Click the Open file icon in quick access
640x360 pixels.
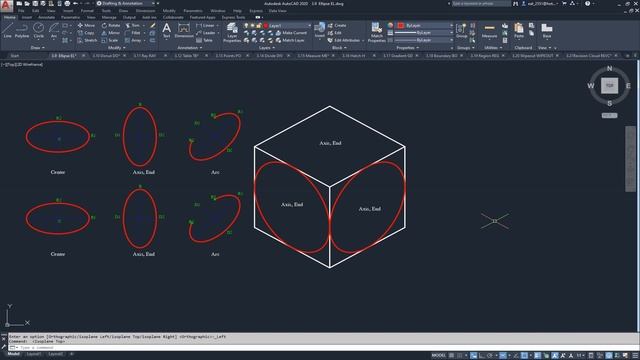click(x=27, y=4)
